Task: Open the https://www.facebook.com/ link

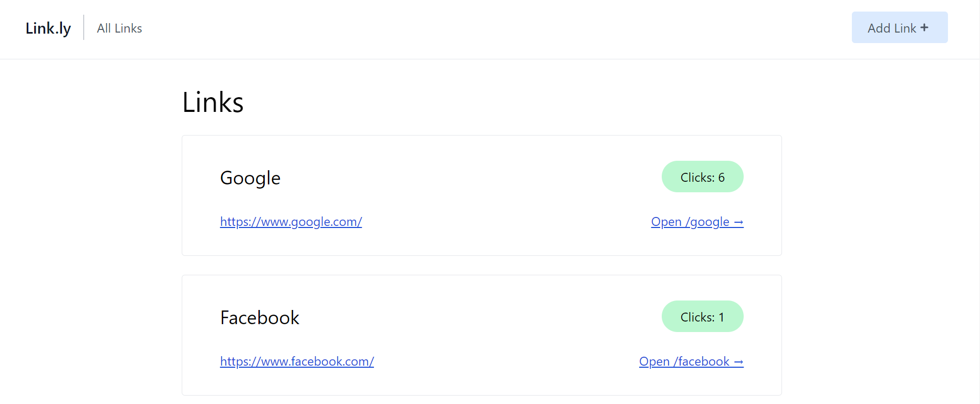Action: (297, 361)
